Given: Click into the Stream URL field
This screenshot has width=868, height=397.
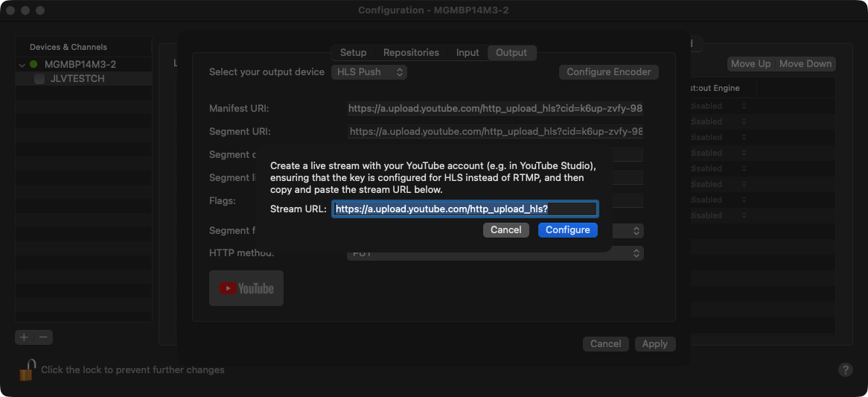Looking at the screenshot, I should click(x=465, y=209).
